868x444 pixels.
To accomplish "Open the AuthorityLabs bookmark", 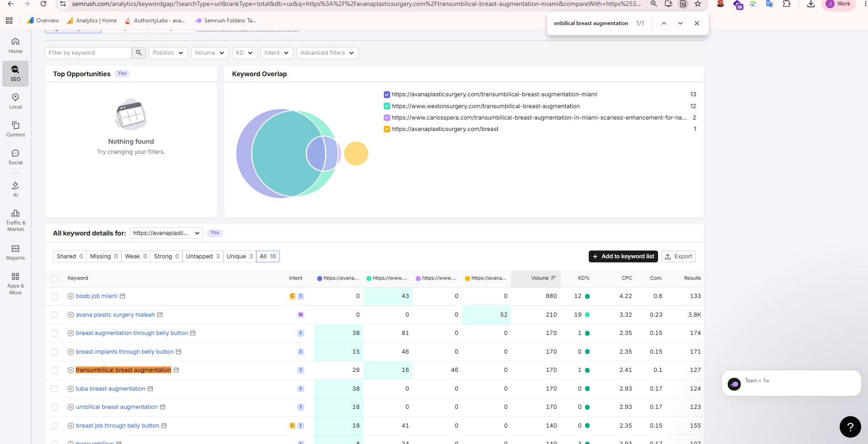I will [155, 21].
